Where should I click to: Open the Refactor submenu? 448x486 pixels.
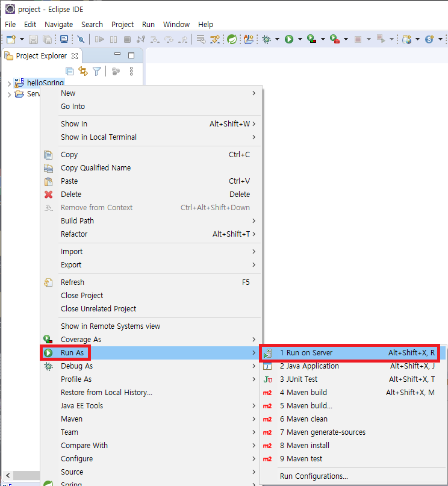151,234
